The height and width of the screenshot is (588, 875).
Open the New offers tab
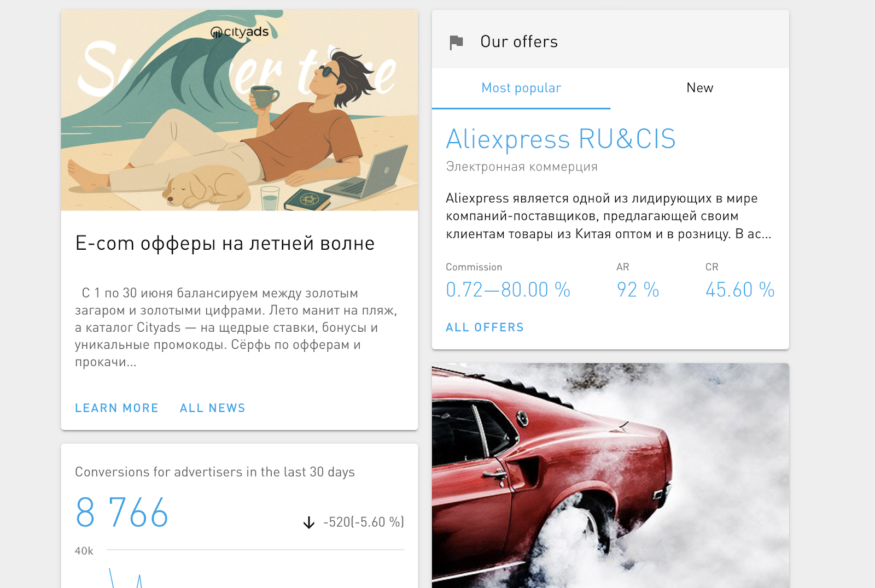pyautogui.click(x=699, y=88)
